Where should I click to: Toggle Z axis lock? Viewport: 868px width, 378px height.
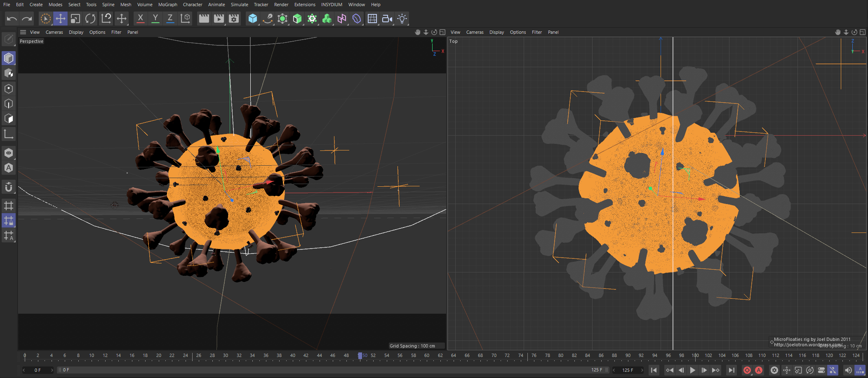(x=170, y=19)
